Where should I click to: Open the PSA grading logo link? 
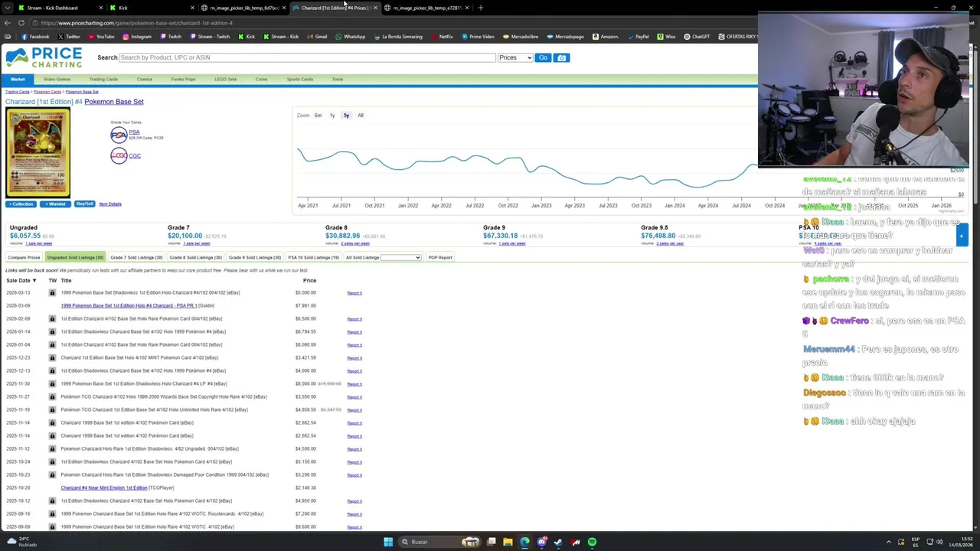(119, 135)
